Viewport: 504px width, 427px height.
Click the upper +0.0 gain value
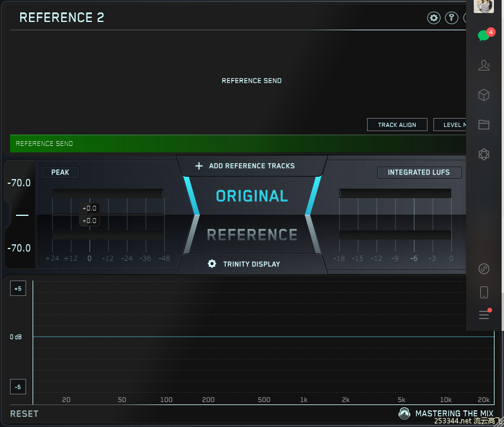[90, 208]
